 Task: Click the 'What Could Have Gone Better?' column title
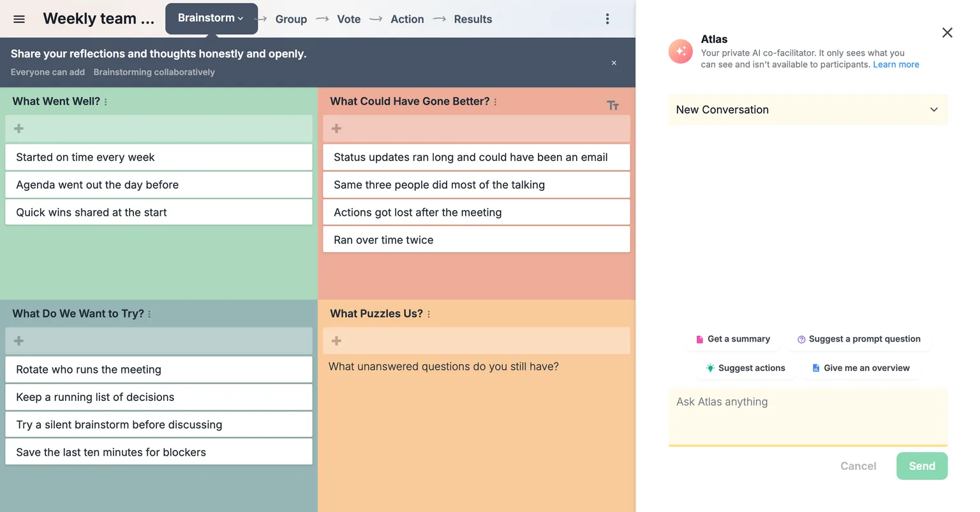click(410, 102)
